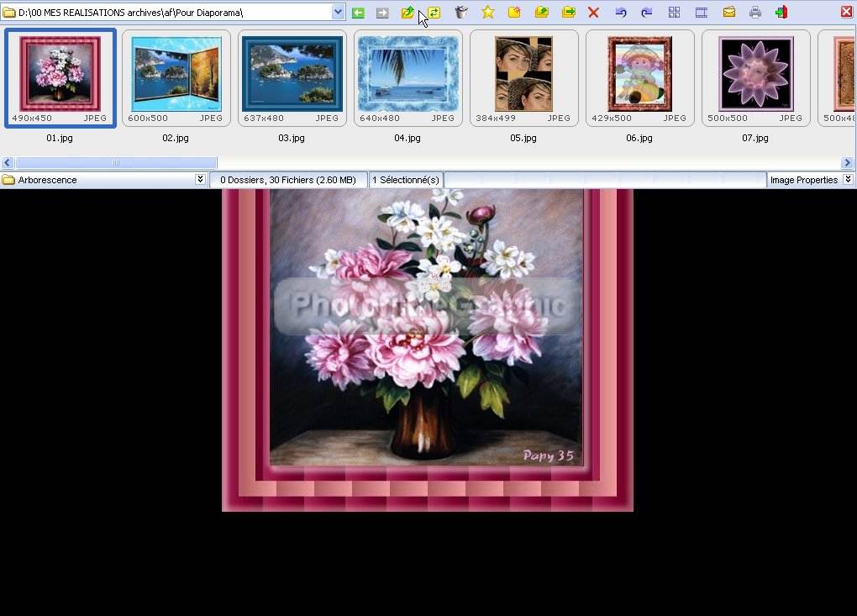857x616 pixels.
Task: Expand the Arborescence panel
Action: [200, 180]
